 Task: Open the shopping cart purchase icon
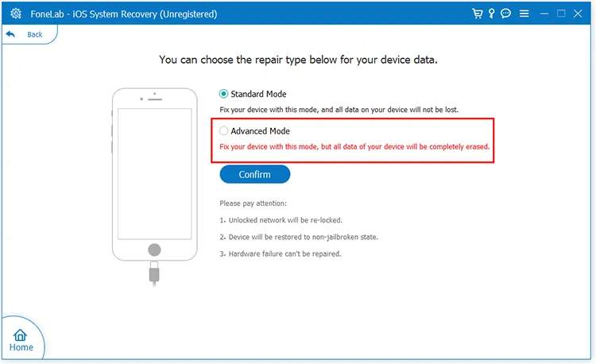point(477,14)
